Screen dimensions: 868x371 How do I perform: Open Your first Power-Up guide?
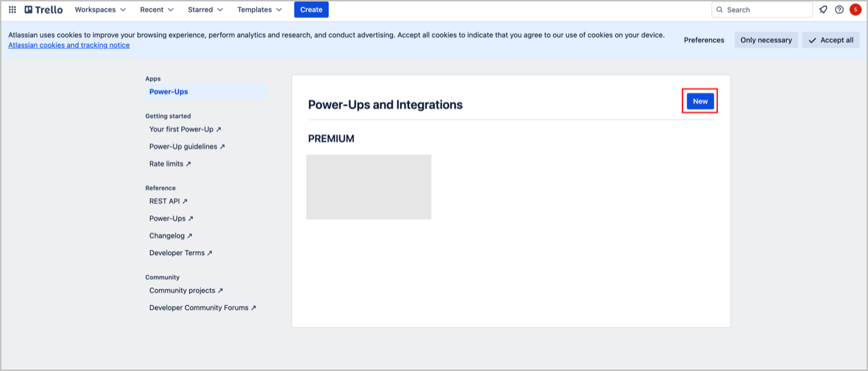(185, 129)
